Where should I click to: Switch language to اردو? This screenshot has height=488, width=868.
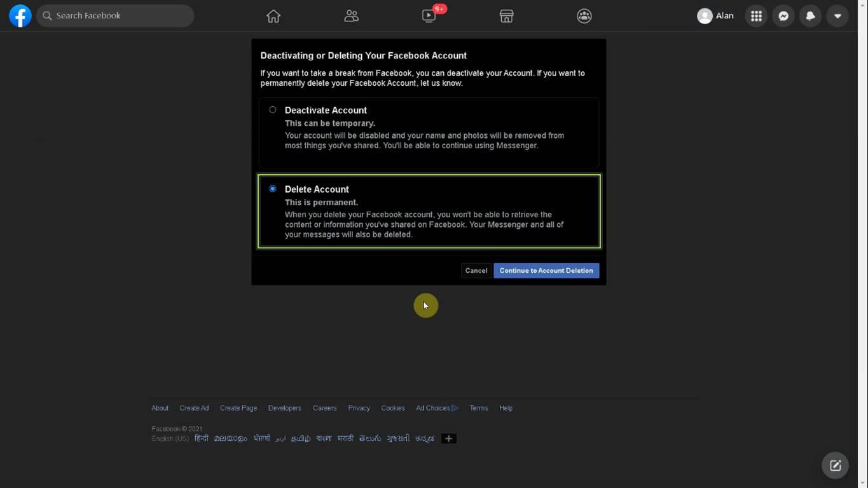coord(280,438)
